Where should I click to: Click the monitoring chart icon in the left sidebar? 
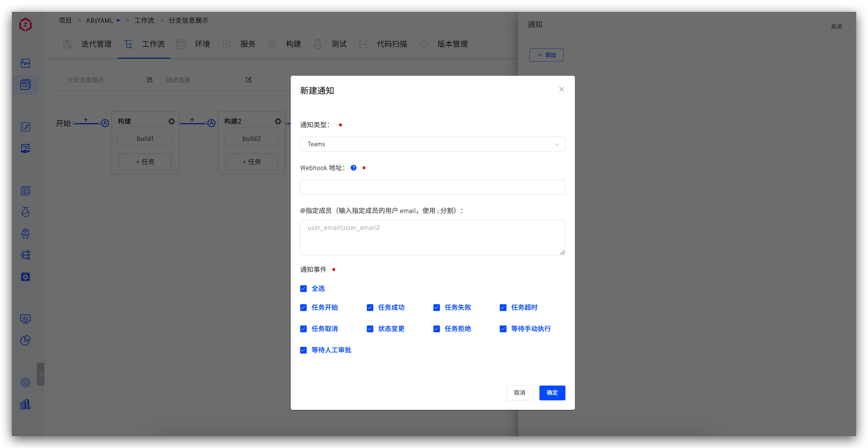[x=25, y=63]
